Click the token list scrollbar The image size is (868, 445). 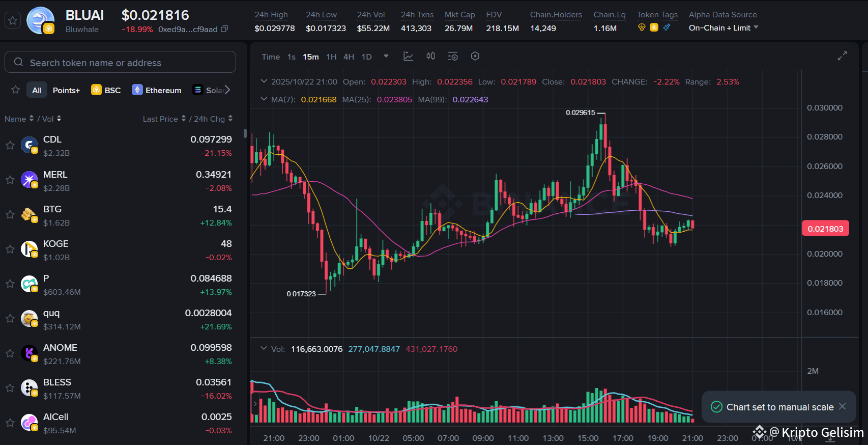coord(245,133)
